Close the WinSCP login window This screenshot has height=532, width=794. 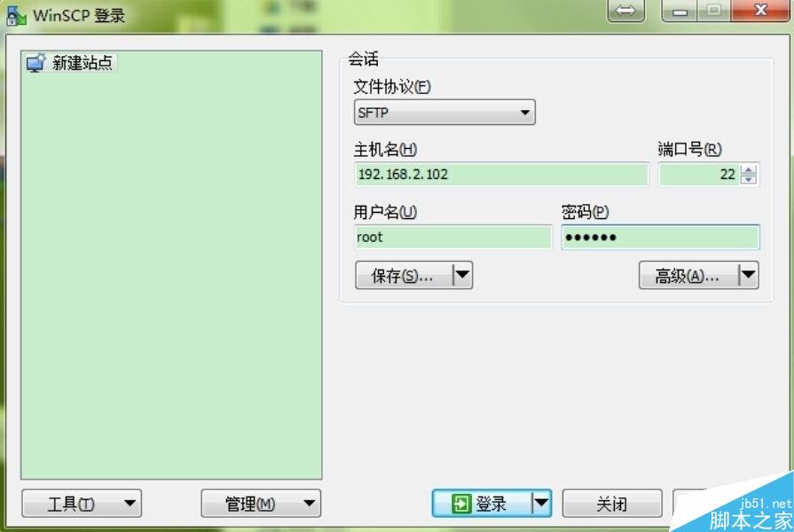pos(760,10)
